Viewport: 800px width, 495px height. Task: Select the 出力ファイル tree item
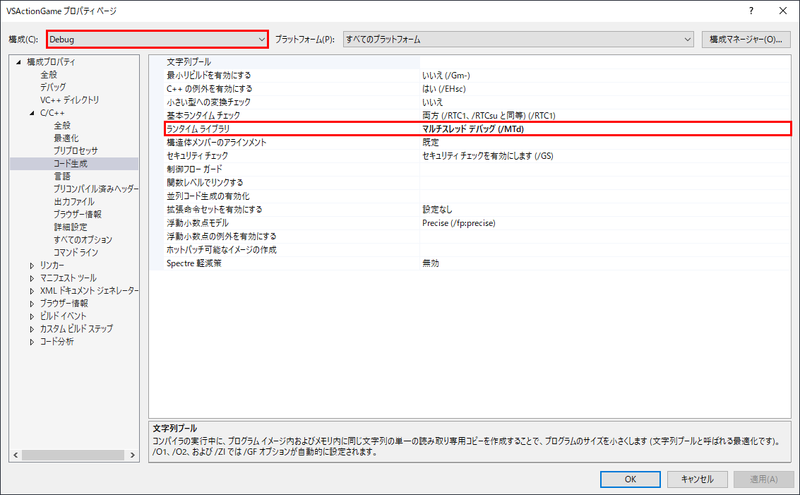(x=74, y=202)
